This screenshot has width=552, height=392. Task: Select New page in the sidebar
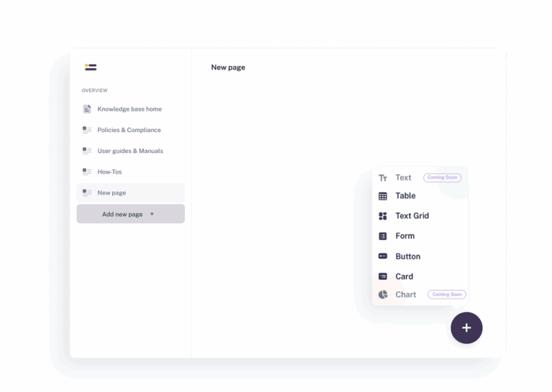[112, 192]
